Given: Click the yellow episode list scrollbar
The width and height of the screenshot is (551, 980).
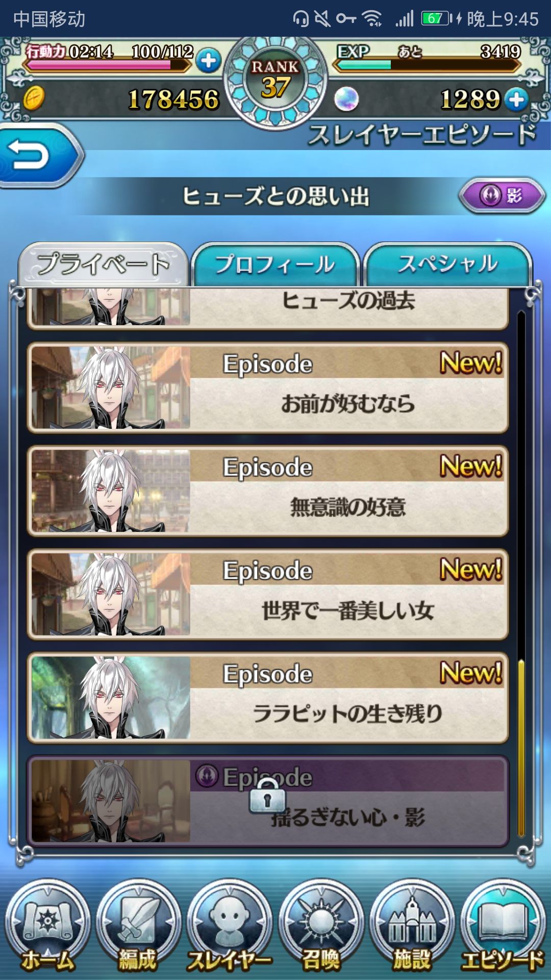Looking at the screenshot, I should click(x=521, y=748).
